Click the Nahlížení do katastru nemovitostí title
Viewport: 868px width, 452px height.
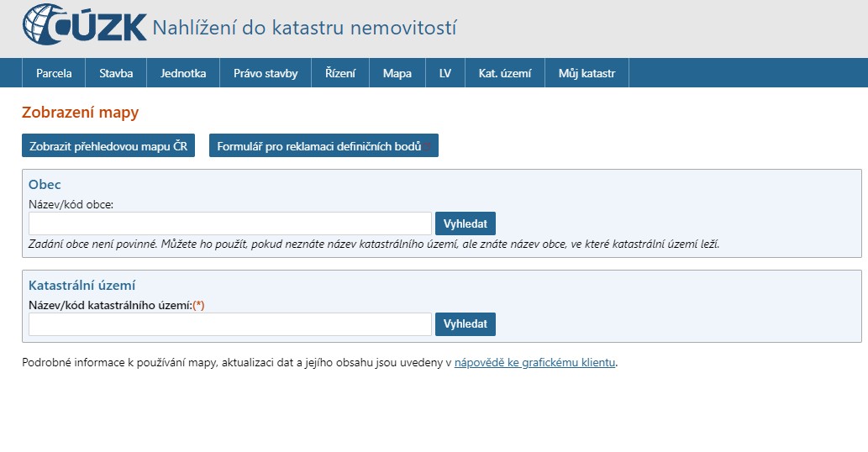pyautogui.click(x=304, y=28)
